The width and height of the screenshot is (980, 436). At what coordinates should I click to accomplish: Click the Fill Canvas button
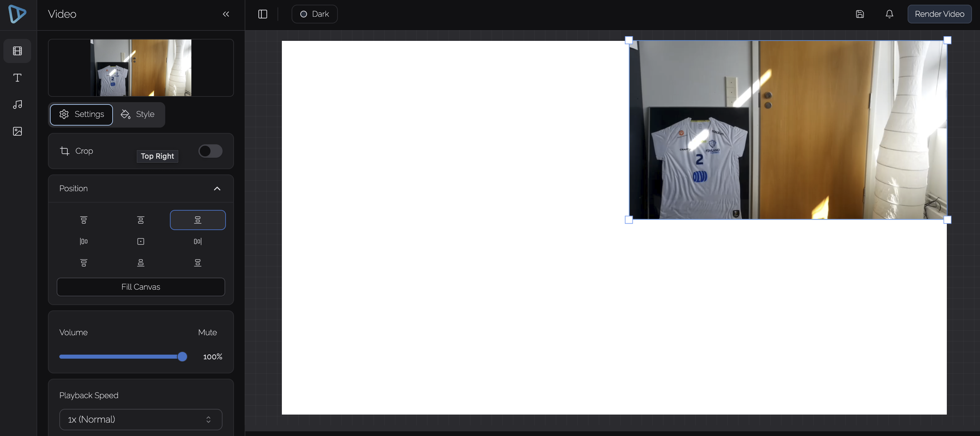click(141, 287)
